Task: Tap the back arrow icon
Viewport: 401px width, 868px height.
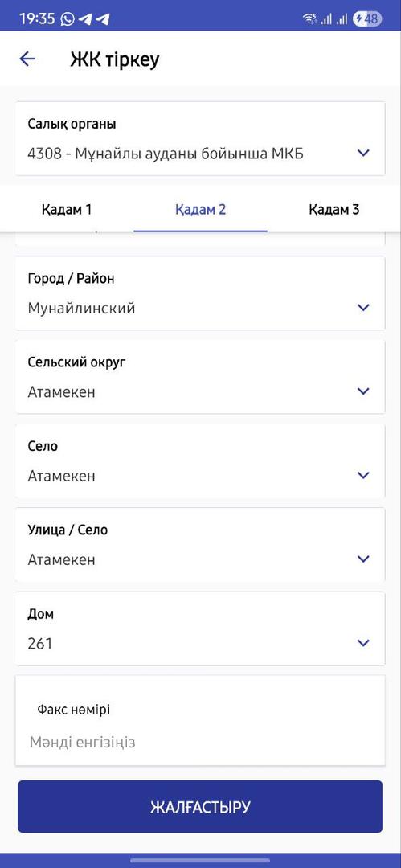Action: pos(27,59)
